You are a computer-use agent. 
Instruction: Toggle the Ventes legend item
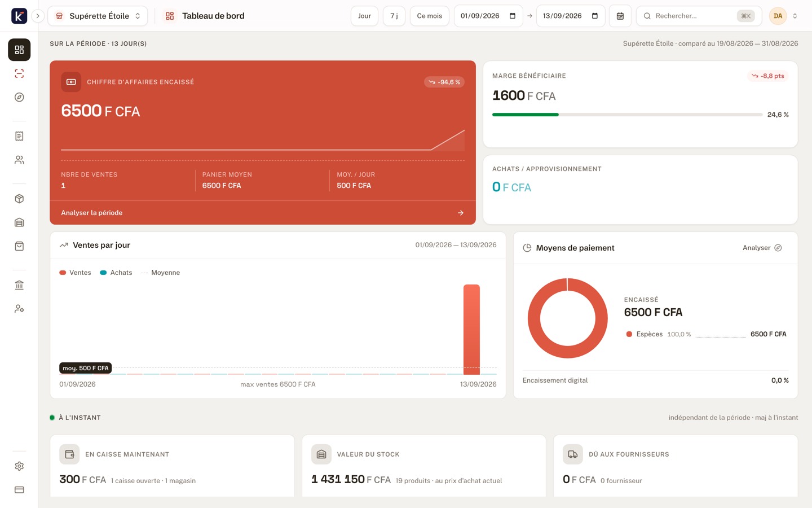pos(75,273)
